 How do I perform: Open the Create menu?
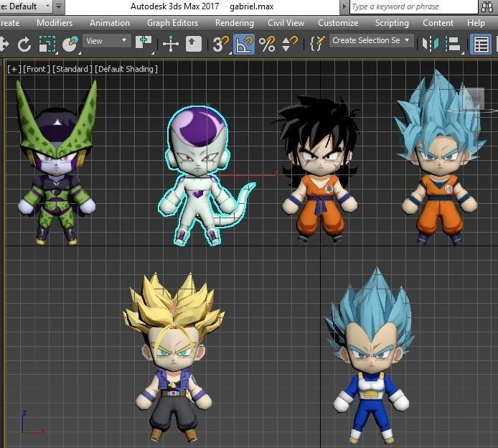tap(9, 23)
